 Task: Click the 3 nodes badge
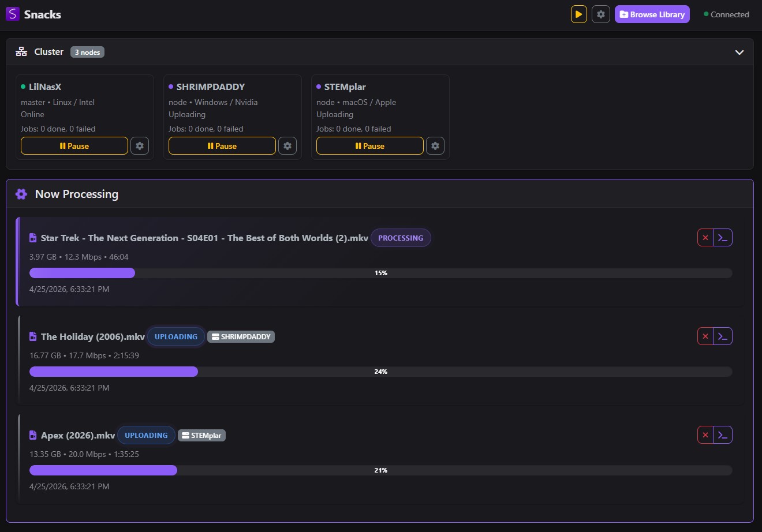click(x=87, y=52)
